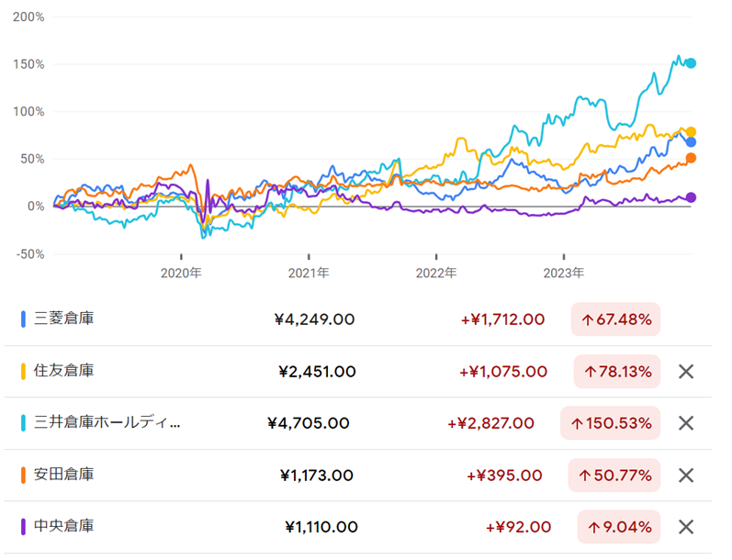
Task: Click the orange endpoint dot on the chart
Action: [691, 158]
